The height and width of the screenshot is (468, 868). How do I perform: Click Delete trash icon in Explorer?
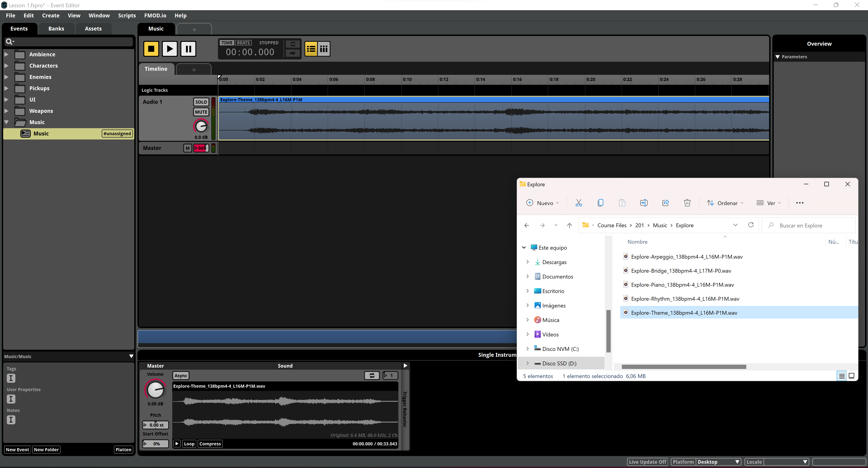[687, 203]
